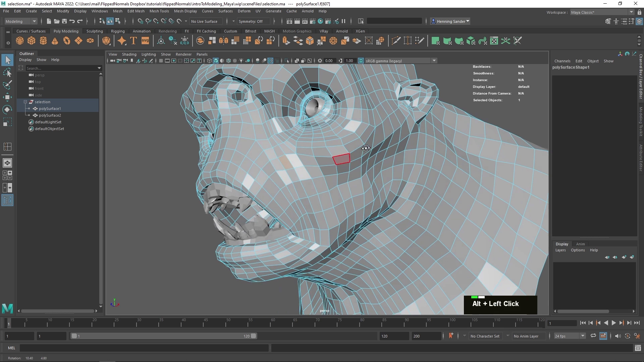Toggle grid display in the viewport toolbar
This screenshot has width=644, height=362.
click(x=161, y=61)
